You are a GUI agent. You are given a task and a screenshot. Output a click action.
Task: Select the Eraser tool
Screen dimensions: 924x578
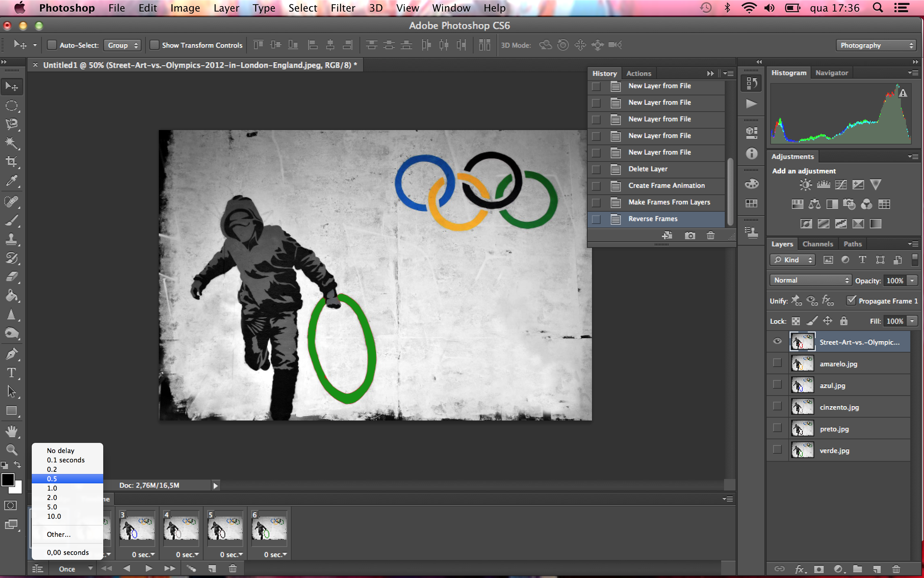click(x=12, y=276)
